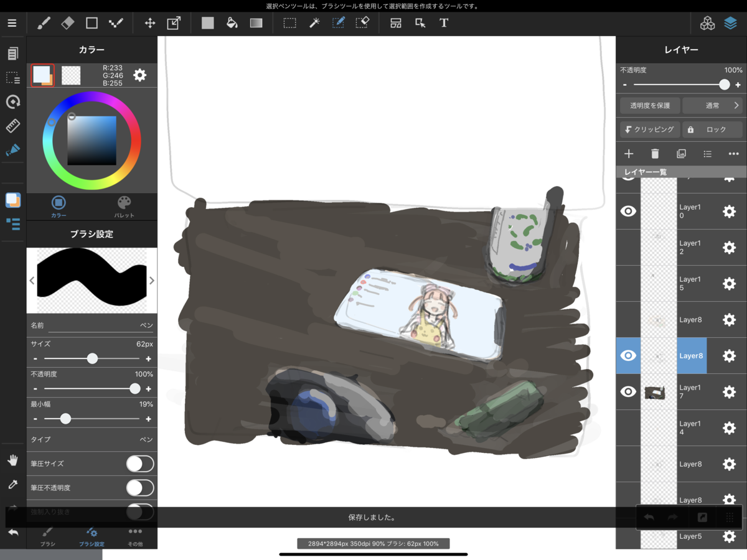Select the polyline dot tool
Viewport: 747px width, 560px height.
tap(116, 23)
